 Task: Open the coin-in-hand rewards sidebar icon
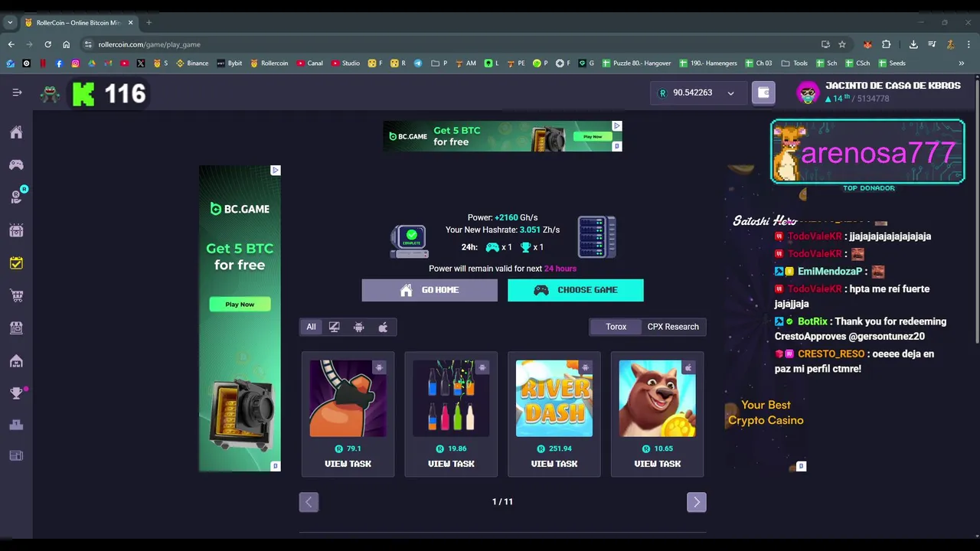(x=16, y=197)
